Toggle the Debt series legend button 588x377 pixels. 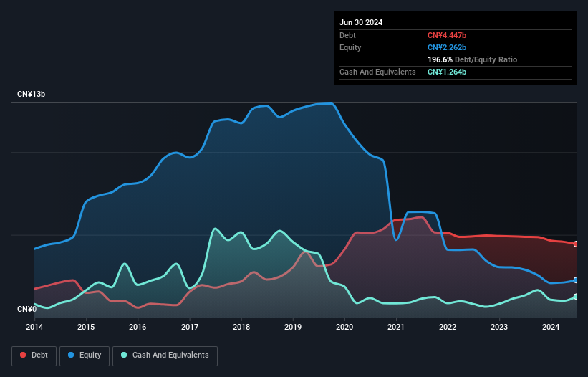pyautogui.click(x=34, y=355)
